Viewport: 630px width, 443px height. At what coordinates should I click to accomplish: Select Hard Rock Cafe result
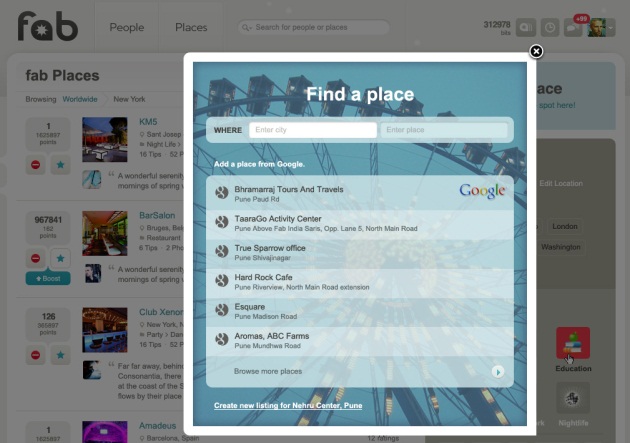coord(360,282)
